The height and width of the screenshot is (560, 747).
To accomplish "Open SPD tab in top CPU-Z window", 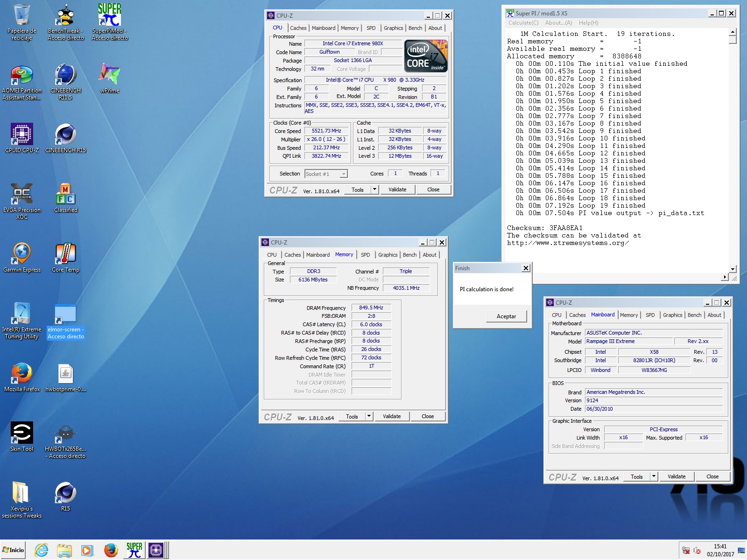I will (x=371, y=28).
